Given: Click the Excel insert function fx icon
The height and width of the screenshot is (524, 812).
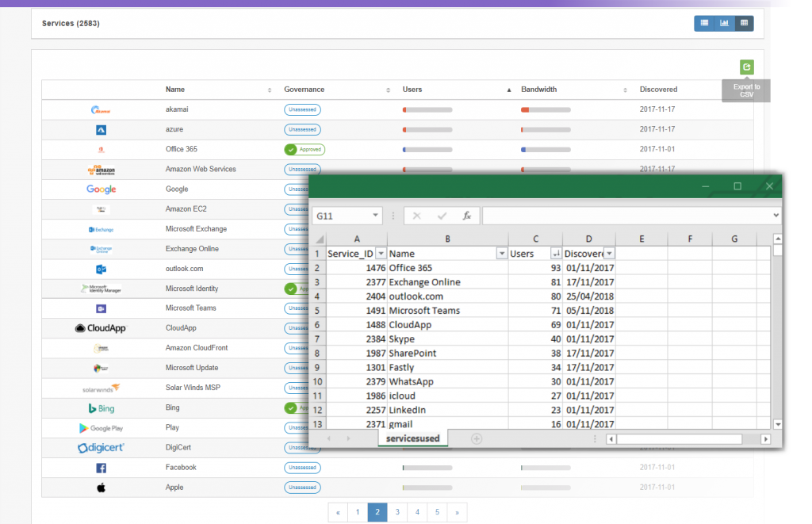Looking at the screenshot, I should click(x=466, y=216).
